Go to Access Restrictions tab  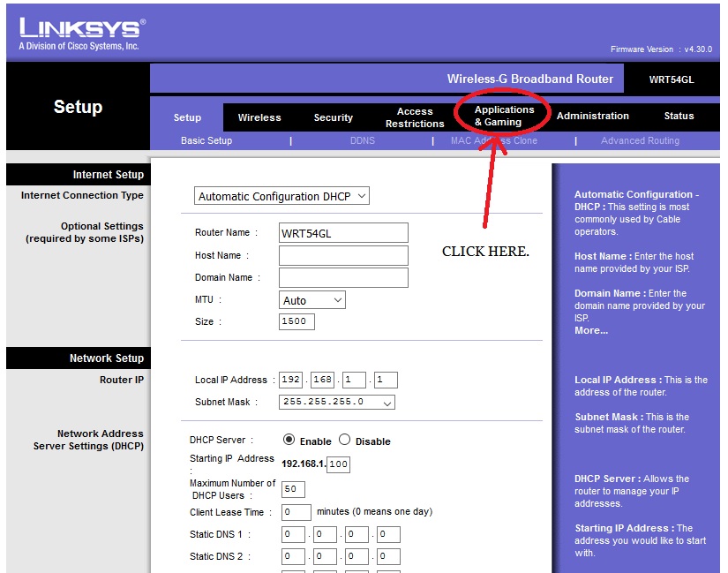coord(415,117)
